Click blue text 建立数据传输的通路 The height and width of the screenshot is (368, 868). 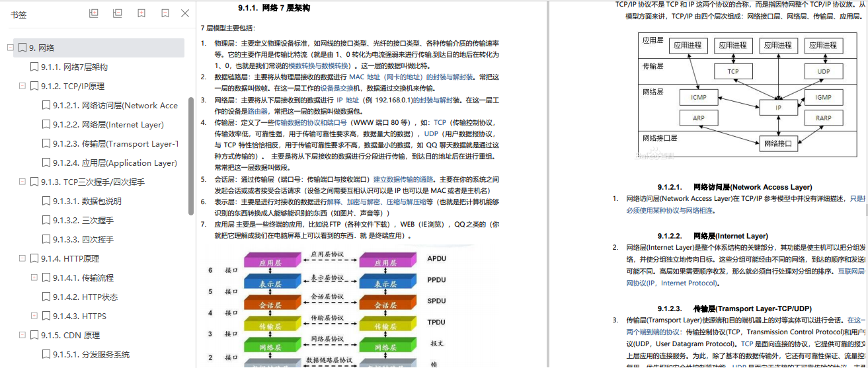tap(403, 179)
